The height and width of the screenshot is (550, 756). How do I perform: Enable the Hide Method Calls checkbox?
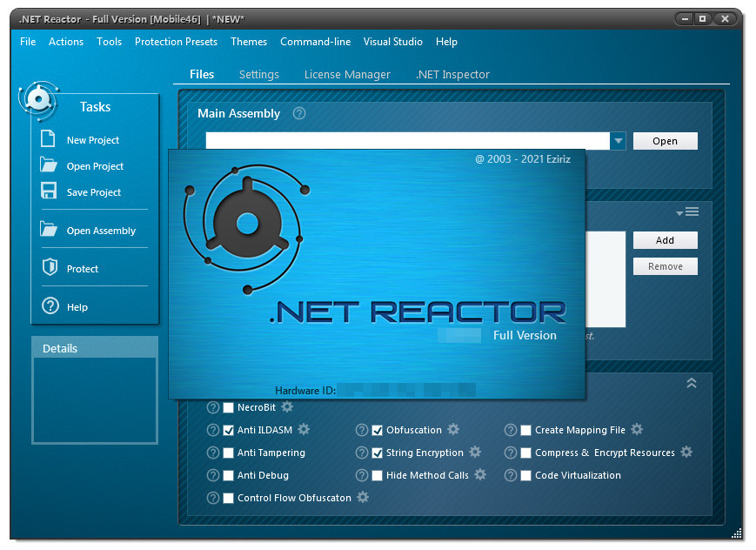[x=377, y=476]
